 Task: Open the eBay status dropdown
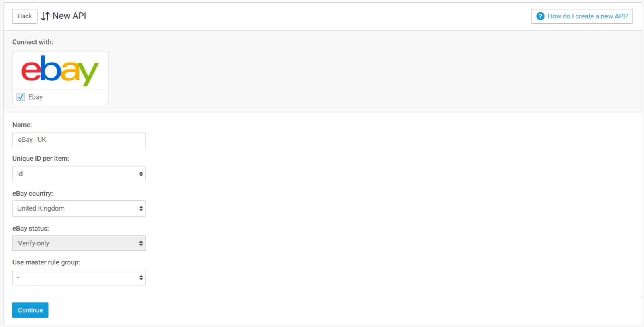79,243
